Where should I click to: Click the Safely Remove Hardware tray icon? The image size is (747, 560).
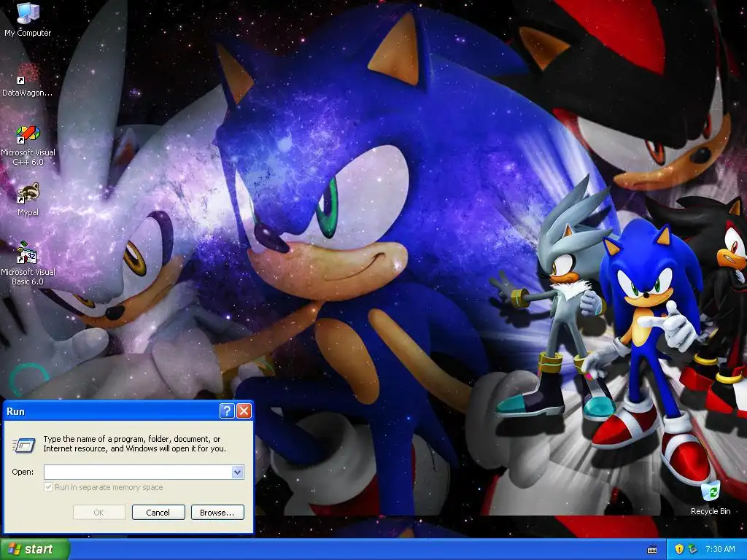click(692, 549)
